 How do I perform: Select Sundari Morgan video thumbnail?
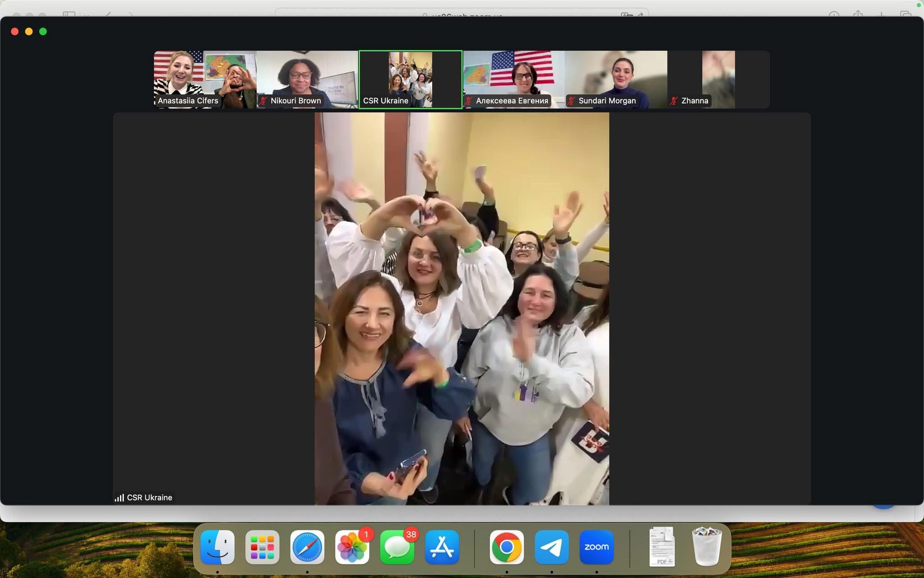coord(616,79)
